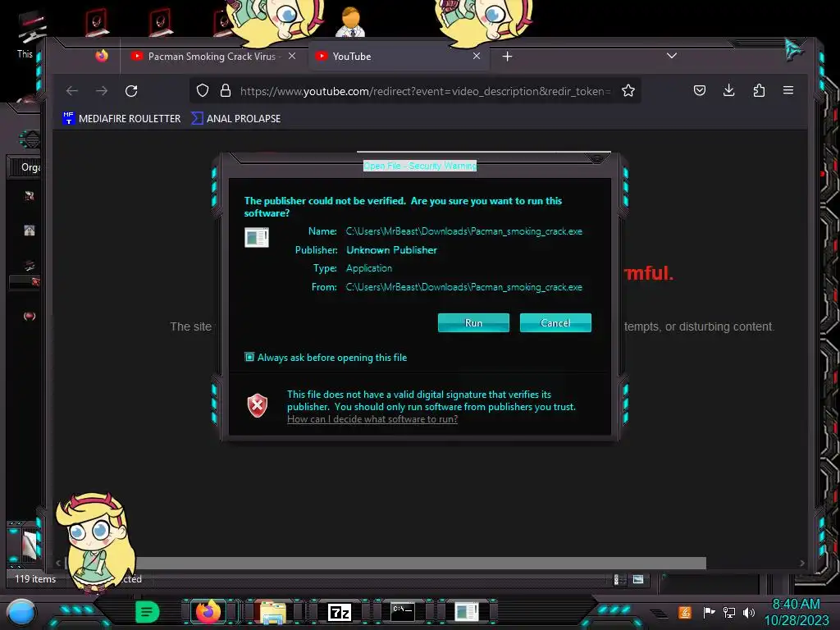
Task: Open Command Prompt taskbar icon
Action: (x=403, y=612)
